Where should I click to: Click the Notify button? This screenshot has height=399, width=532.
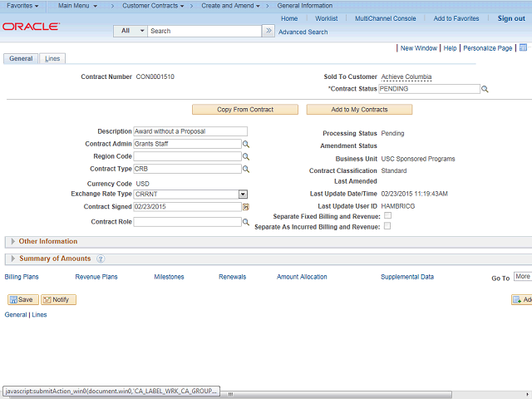click(x=58, y=299)
